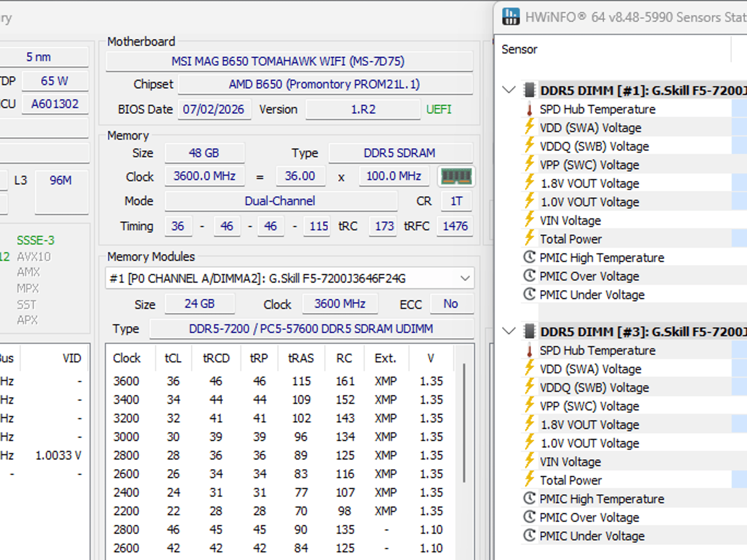Click clock icon of DIMM #3 PMIC Under Voltage
Image resolution: width=747 pixels, height=560 pixels.
click(529, 536)
